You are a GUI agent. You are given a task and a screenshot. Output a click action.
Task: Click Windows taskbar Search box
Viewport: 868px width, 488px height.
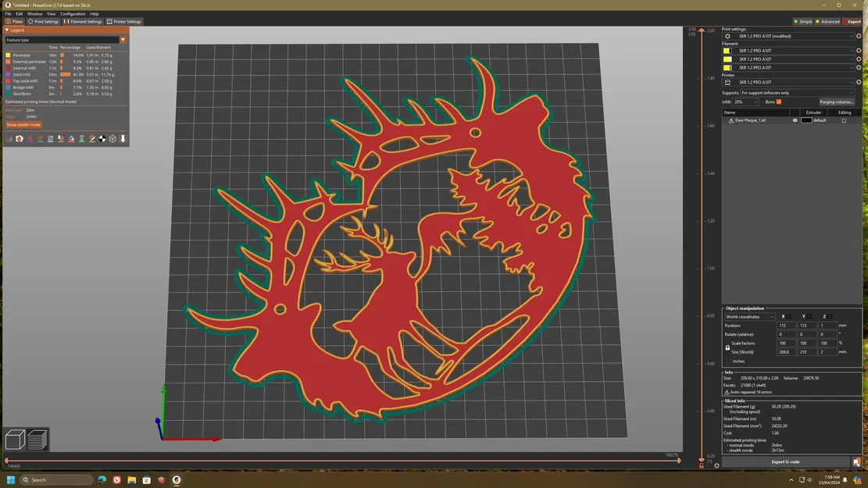pos(56,479)
